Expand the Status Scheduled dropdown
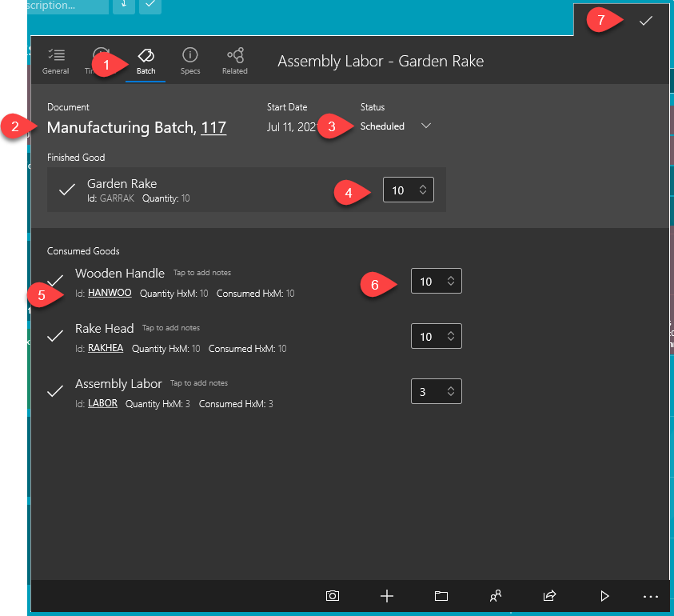Image resolution: width=674 pixels, height=616 pixels. pos(426,126)
